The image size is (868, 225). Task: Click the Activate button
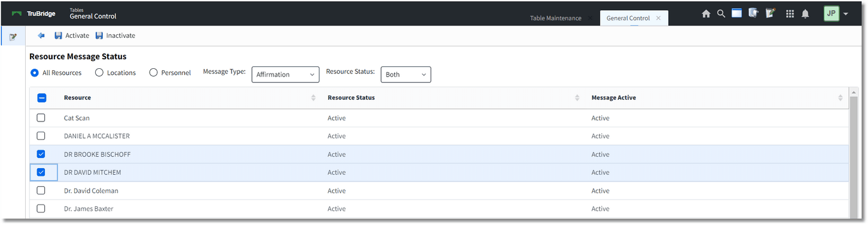point(71,35)
